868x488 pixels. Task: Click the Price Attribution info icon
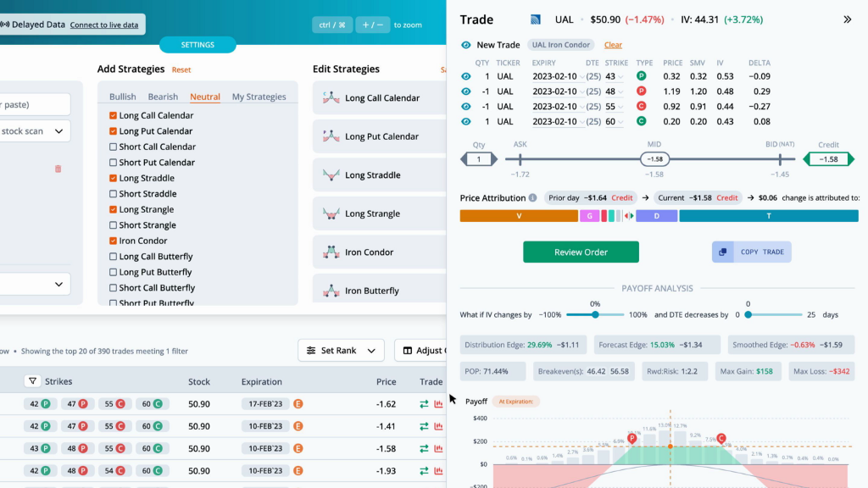point(532,197)
